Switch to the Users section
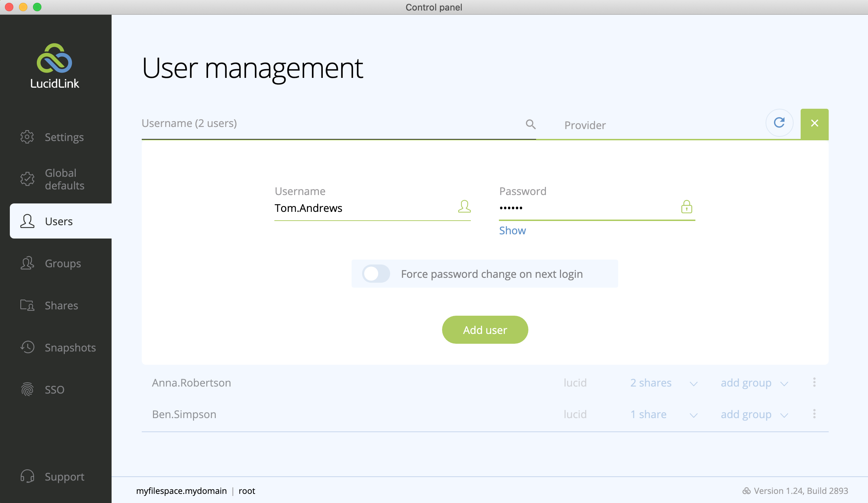Viewport: 868px width, 503px height. point(59,221)
